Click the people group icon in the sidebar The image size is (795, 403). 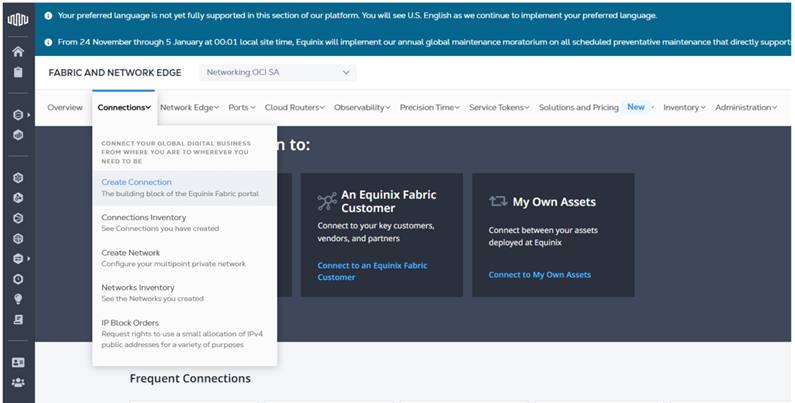pos(17,382)
